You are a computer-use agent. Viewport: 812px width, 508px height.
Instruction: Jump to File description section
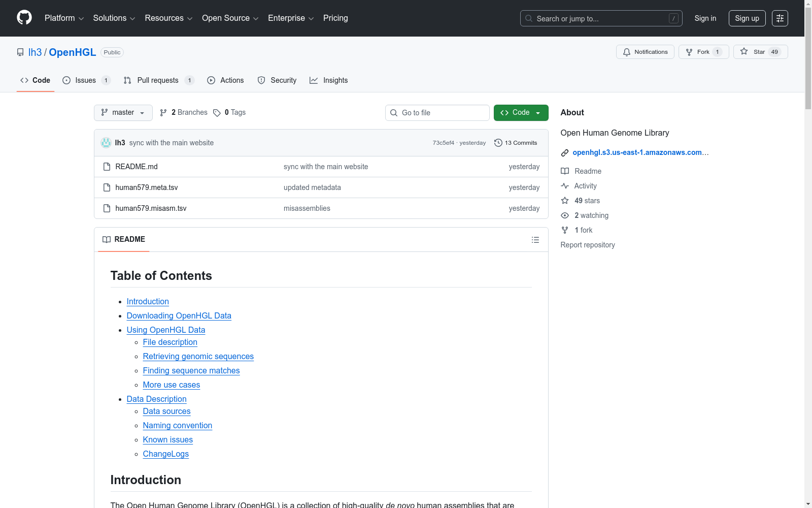pos(170,342)
